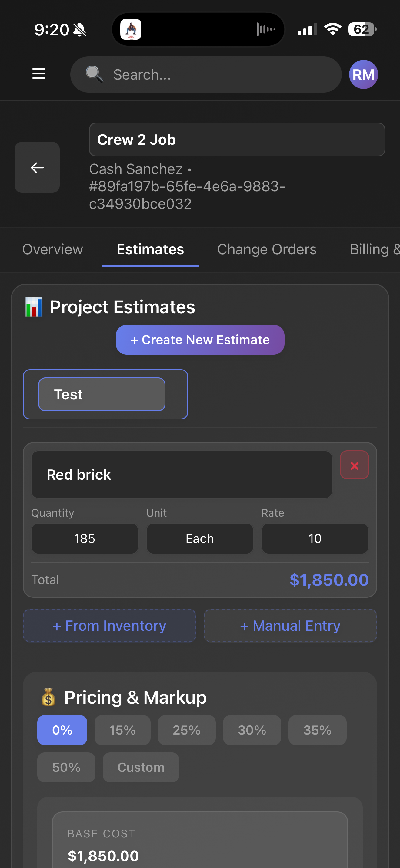Open the RM profile avatar
Image resolution: width=400 pixels, height=868 pixels.
click(x=363, y=74)
